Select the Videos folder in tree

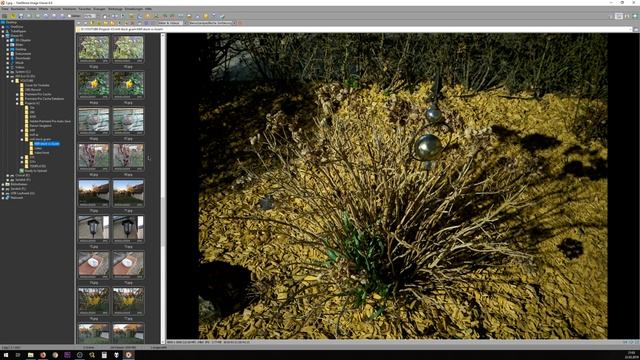click(20, 67)
